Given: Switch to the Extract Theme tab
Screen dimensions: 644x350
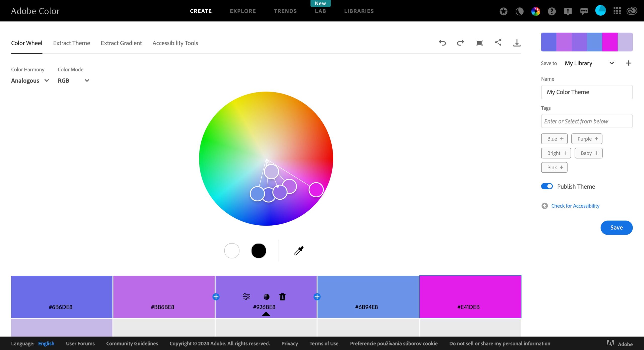Looking at the screenshot, I should tap(71, 43).
